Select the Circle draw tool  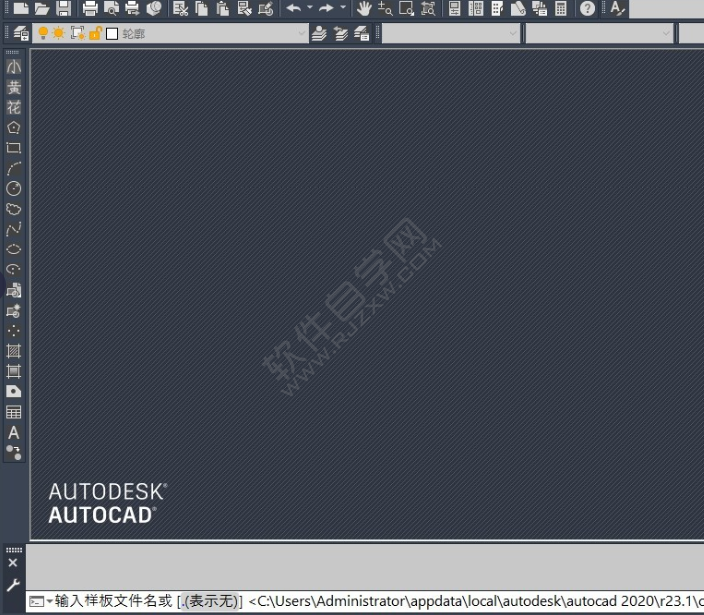coord(14,189)
